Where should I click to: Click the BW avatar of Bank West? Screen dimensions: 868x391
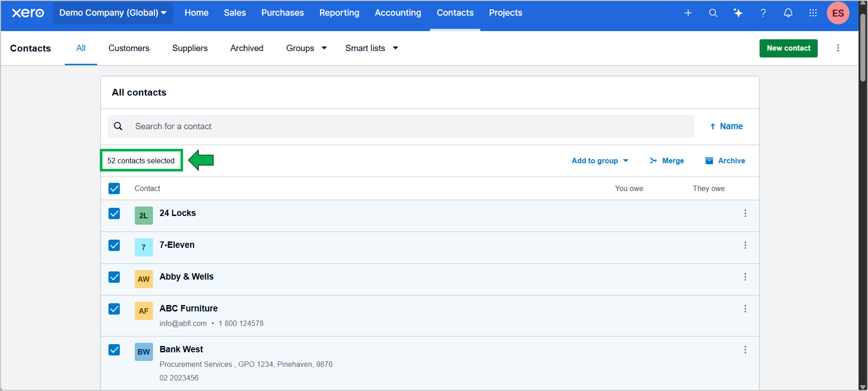143,352
